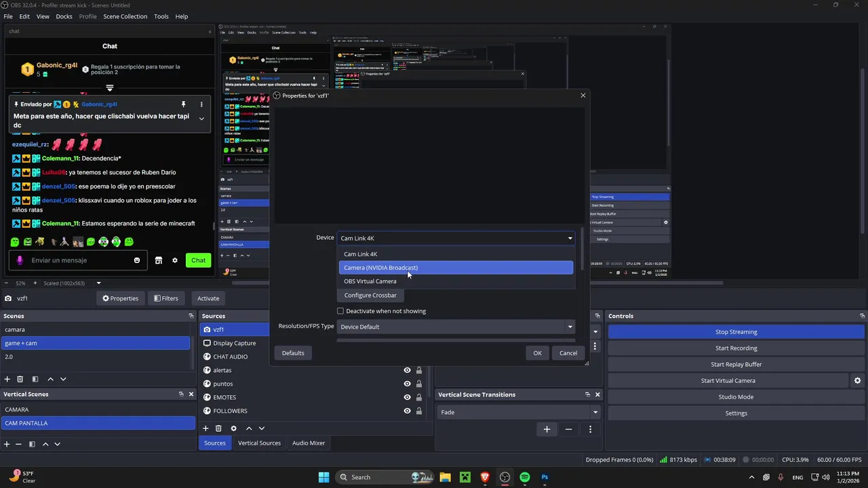Click the Configure Crossbar button
Viewport: 868px width, 488px height.
370,296
